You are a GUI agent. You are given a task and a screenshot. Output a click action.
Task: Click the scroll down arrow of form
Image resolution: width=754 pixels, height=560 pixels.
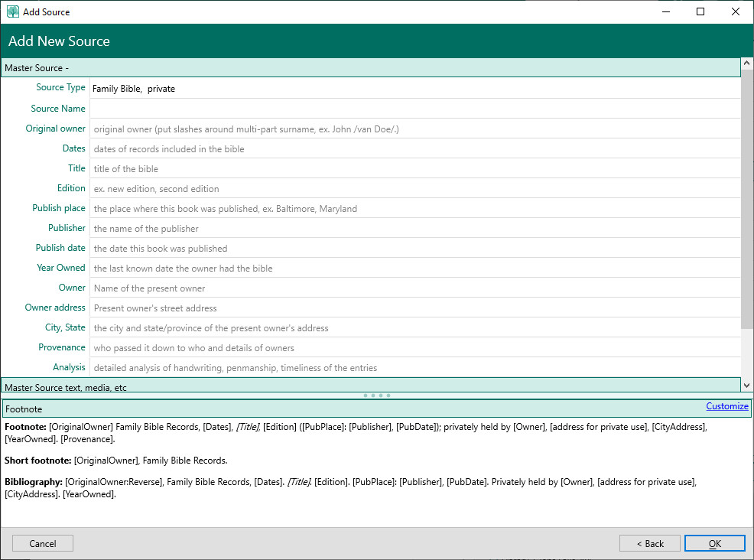[747, 385]
